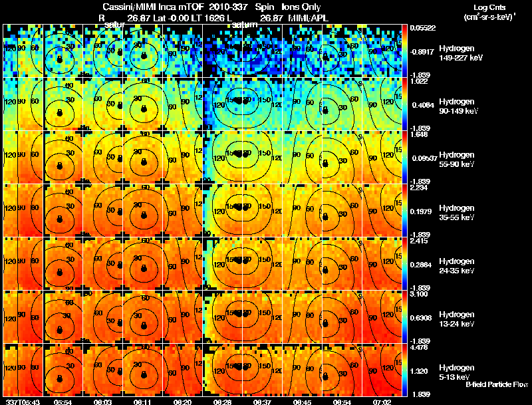
Task: Click the colorbar maximum value '2.415'
Action: click(419, 241)
